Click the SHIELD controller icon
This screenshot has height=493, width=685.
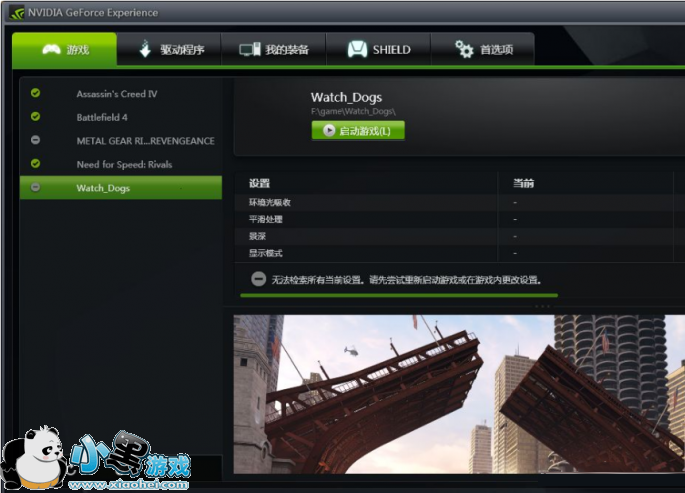(x=357, y=49)
